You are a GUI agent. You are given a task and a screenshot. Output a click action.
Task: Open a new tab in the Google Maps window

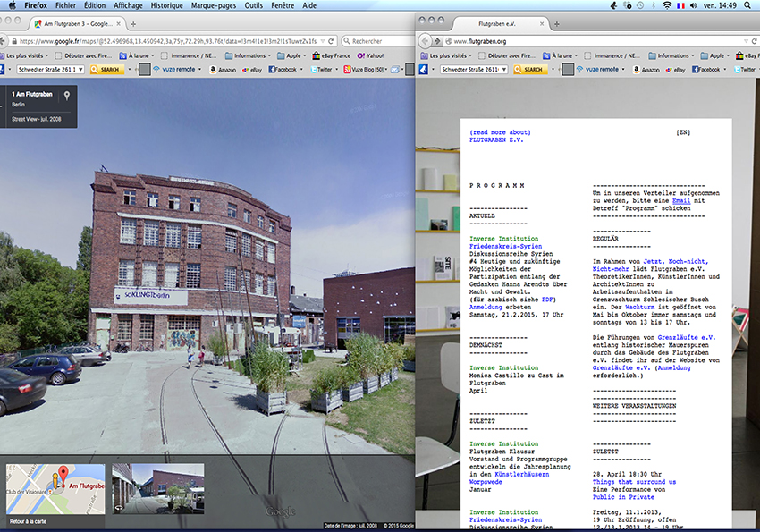click(x=133, y=24)
